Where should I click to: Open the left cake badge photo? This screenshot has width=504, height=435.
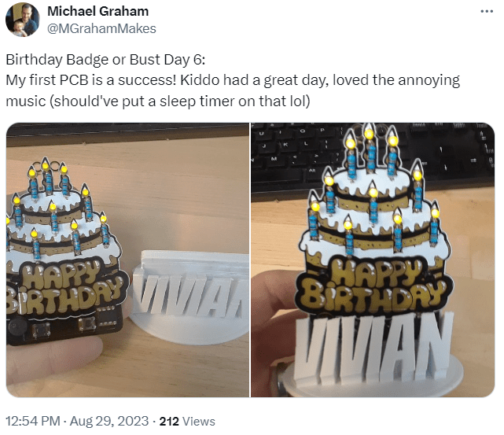tap(127, 260)
